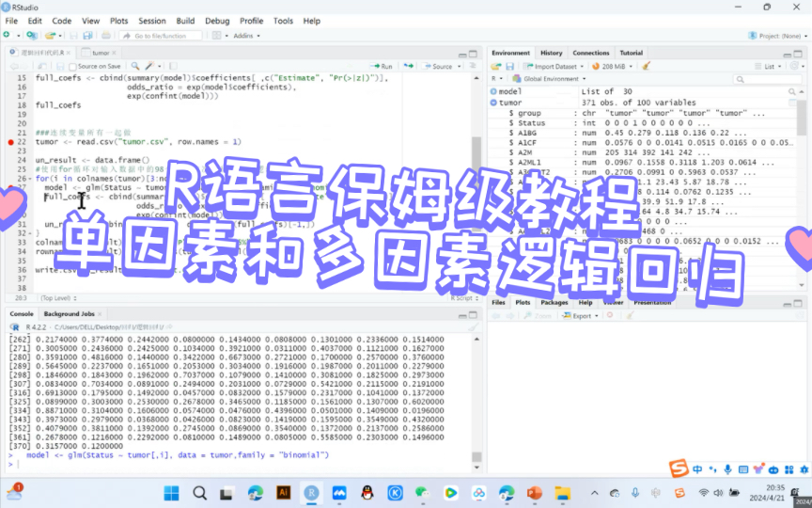Open the Export dropdown in the Plots pane

pos(581,316)
